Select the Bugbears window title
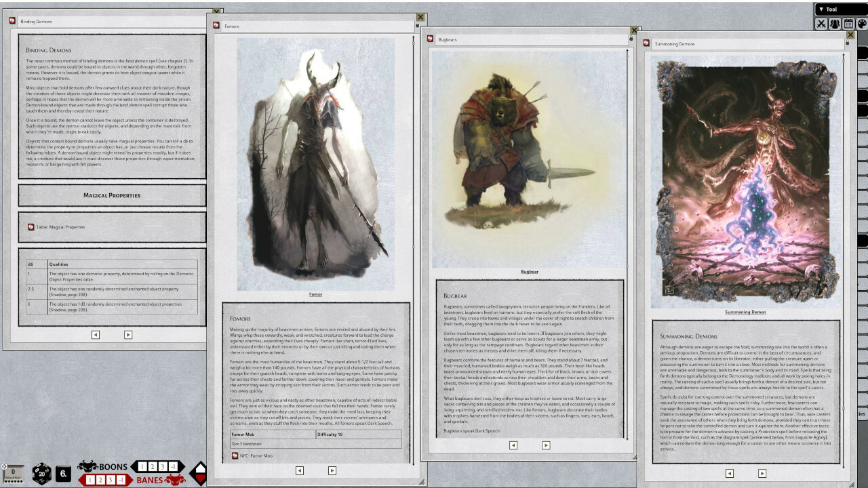Screen dimensions: 868x488 pos(448,39)
